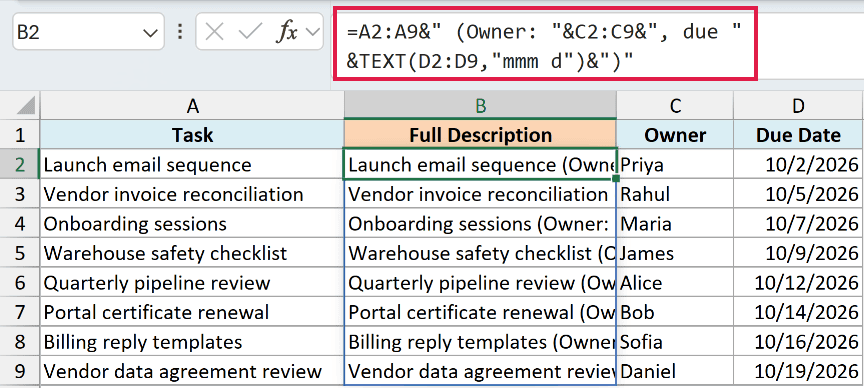864x388 pixels.
Task: Select column C header
Action: click(x=675, y=106)
